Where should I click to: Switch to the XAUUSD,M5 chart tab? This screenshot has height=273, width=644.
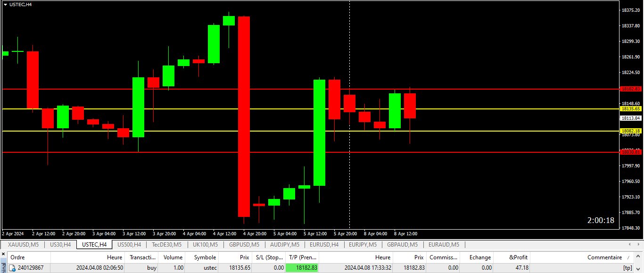(23, 245)
